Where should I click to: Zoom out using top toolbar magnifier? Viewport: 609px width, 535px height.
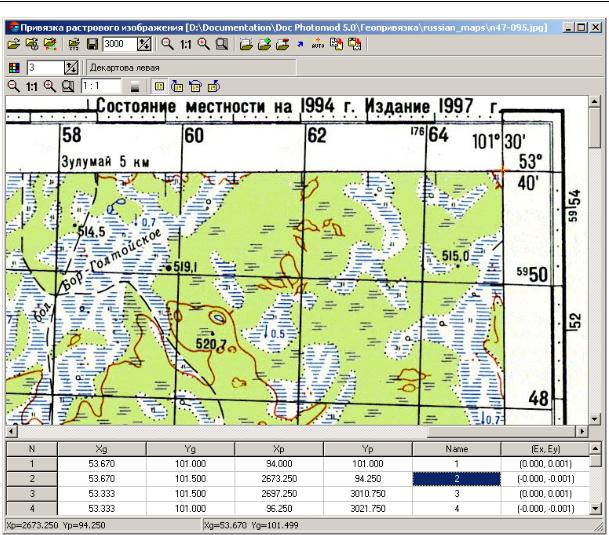point(167,44)
